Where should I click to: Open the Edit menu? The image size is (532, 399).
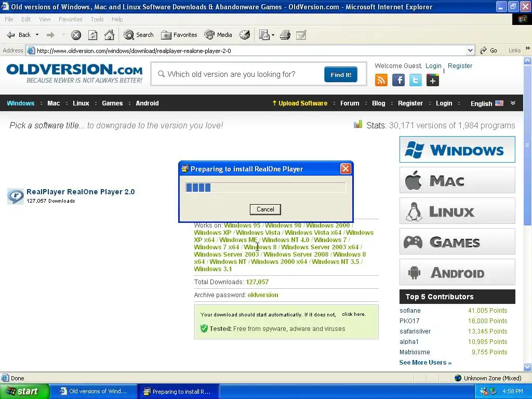pos(26,19)
